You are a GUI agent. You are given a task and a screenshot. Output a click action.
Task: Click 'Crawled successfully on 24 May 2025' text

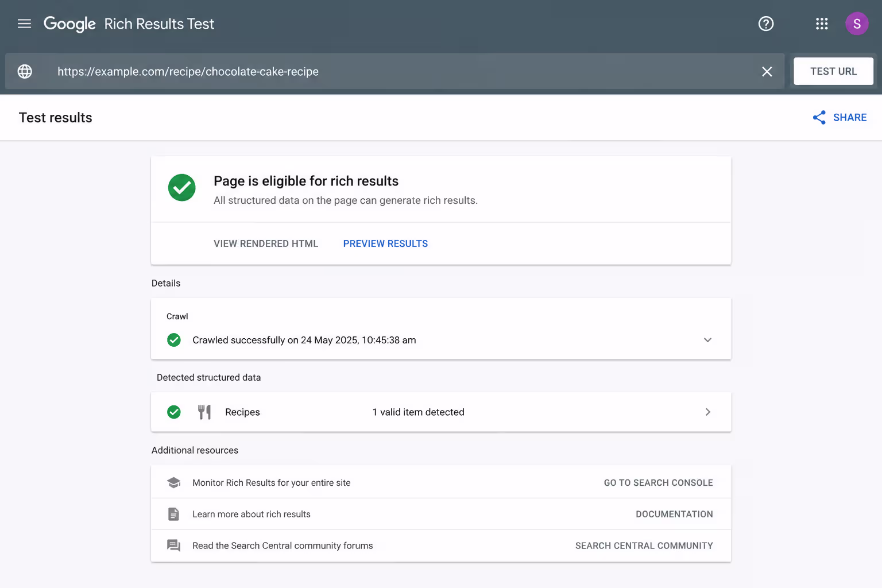[x=304, y=340]
